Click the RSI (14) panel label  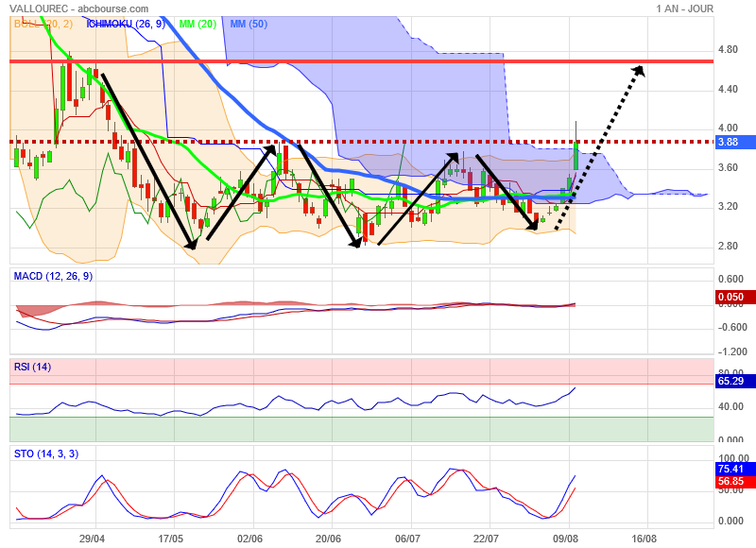point(32,367)
